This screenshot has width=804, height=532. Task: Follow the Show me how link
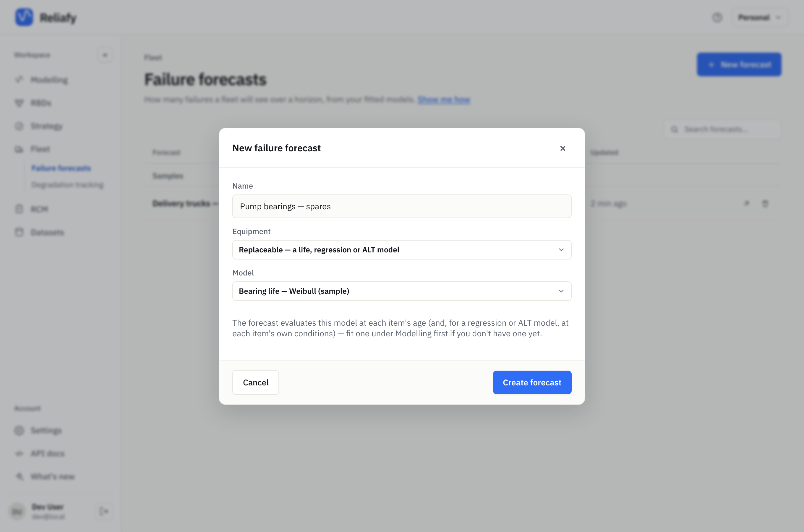click(x=444, y=99)
